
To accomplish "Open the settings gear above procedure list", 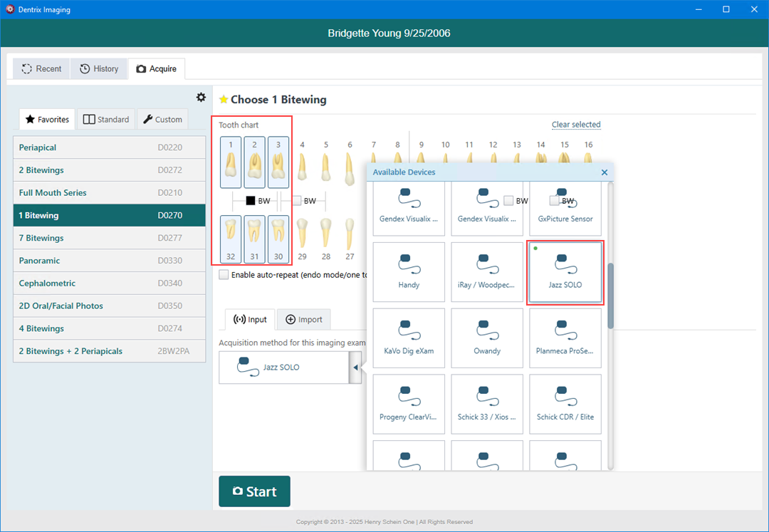I will click(201, 98).
